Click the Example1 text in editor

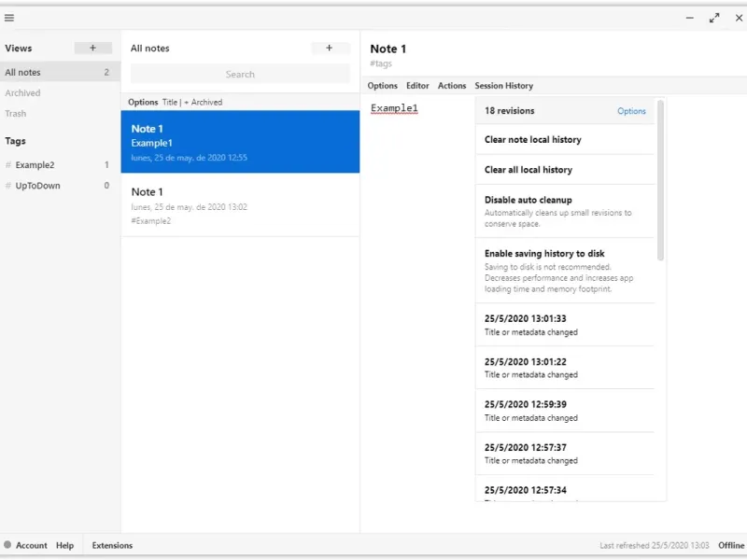[394, 108]
